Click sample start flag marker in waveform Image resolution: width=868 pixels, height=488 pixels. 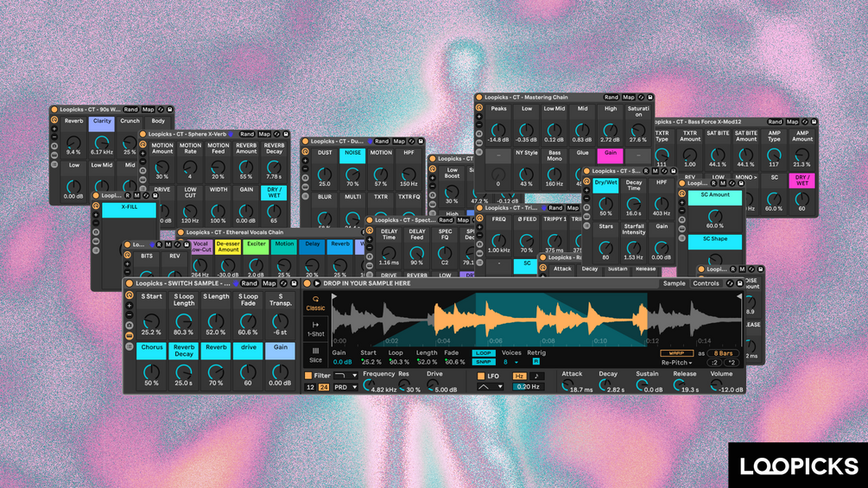pyautogui.click(x=334, y=297)
